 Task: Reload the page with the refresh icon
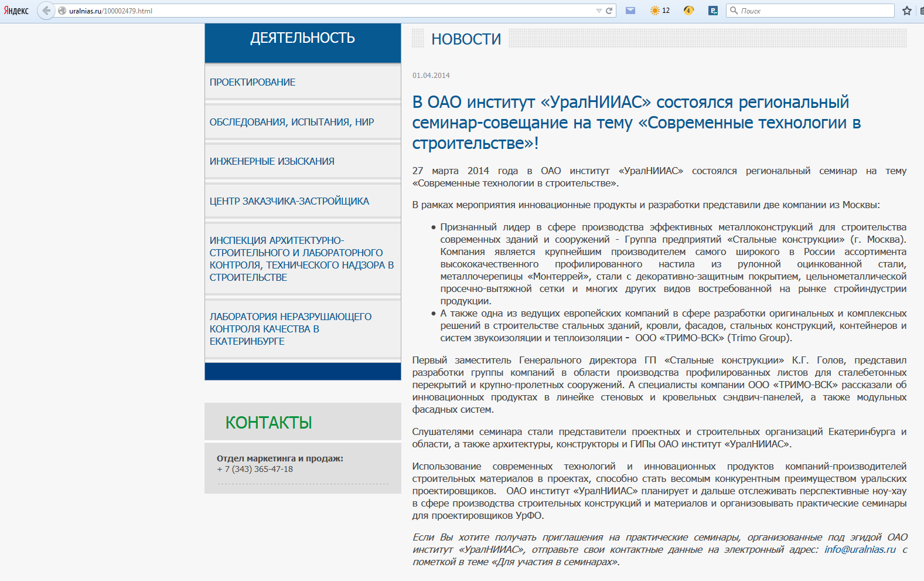[609, 11]
